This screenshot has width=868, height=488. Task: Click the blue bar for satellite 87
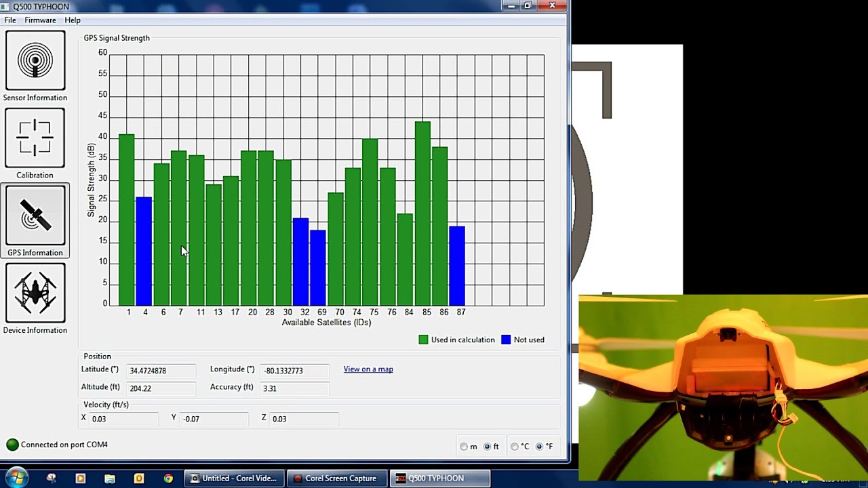[x=457, y=266]
